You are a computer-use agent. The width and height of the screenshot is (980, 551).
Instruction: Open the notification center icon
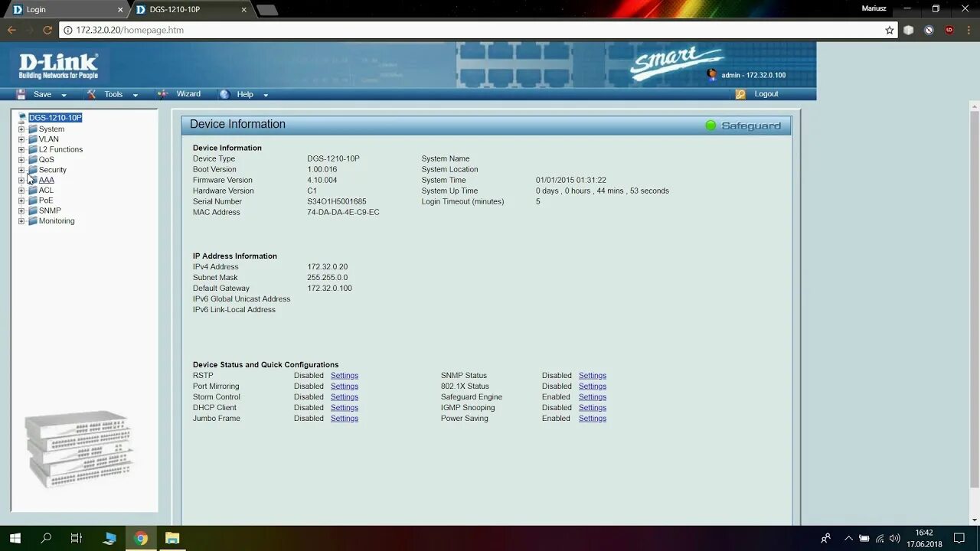(959, 539)
